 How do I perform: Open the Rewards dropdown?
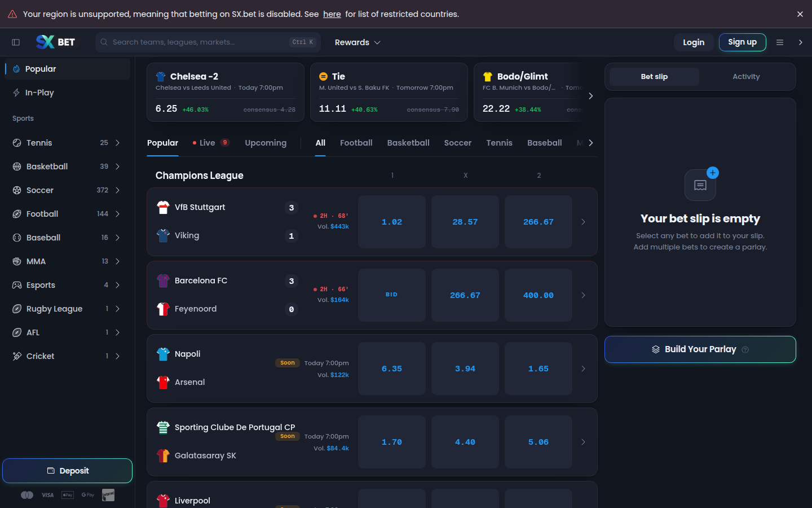(358, 42)
